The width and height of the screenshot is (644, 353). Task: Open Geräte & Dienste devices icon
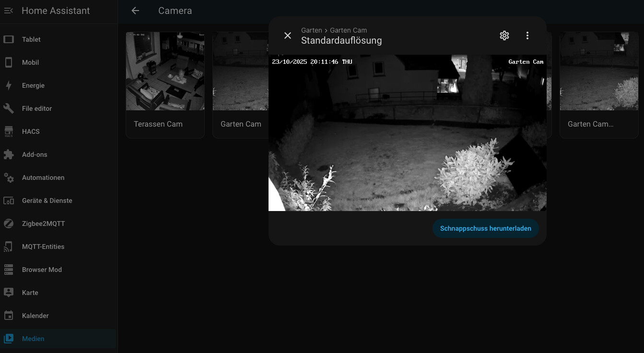pyautogui.click(x=9, y=200)
